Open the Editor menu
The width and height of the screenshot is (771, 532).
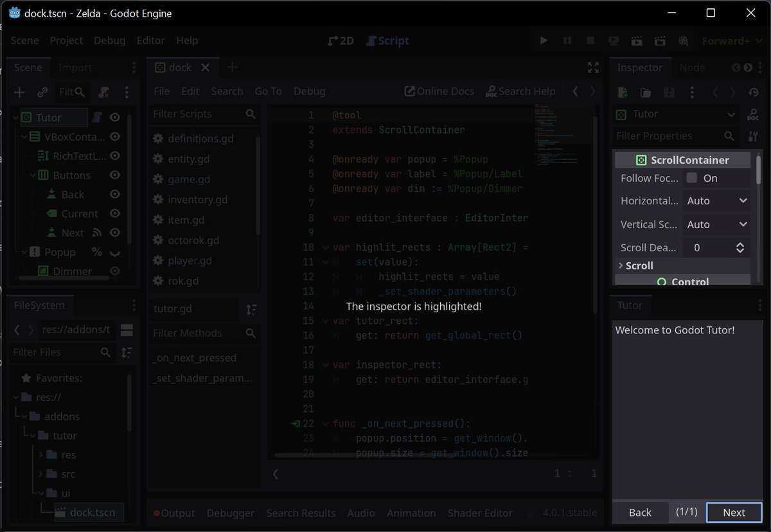click(150, 40)
